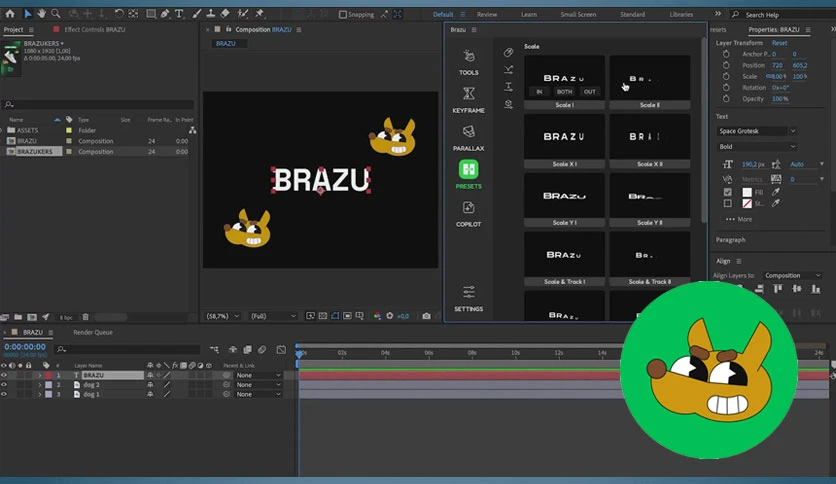Image resolution: width=836 pixels, height=484 pixels.
Task: Open the Render Queue tab
Action: (93, 332)
